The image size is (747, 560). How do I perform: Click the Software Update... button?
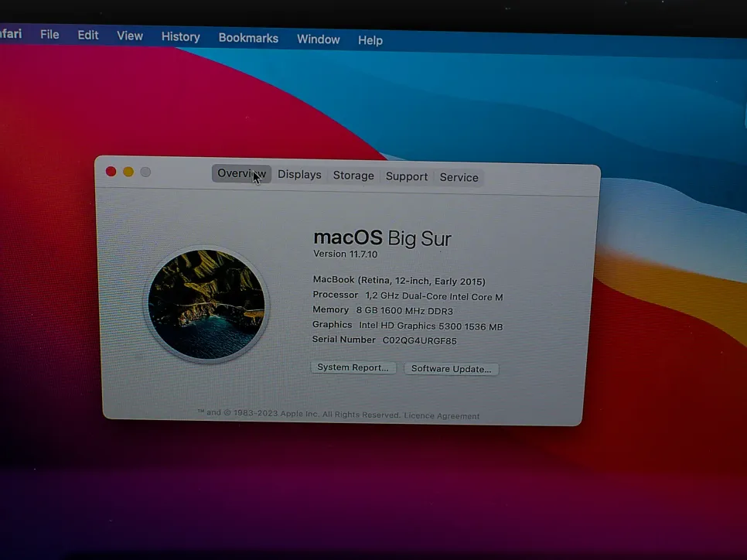tap(451, 369)
